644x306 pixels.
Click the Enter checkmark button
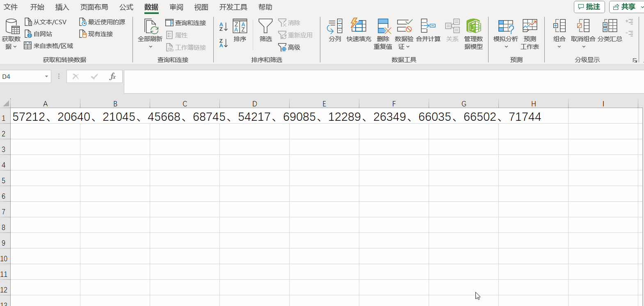(94, 76)
